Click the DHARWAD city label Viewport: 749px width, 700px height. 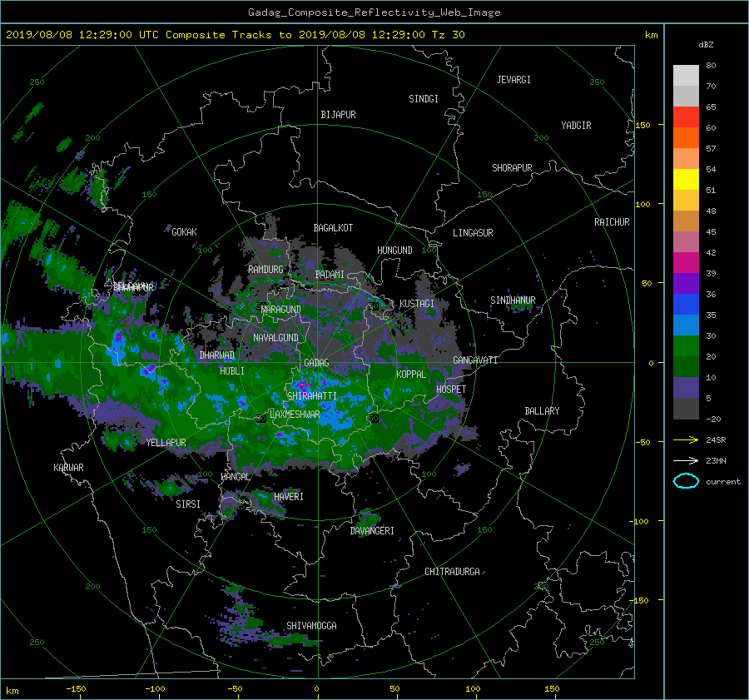(217, 355)
